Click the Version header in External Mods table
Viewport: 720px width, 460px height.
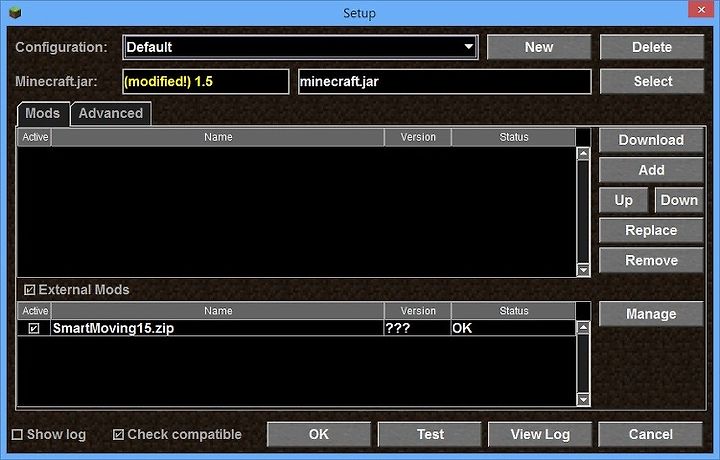[418, 311]
